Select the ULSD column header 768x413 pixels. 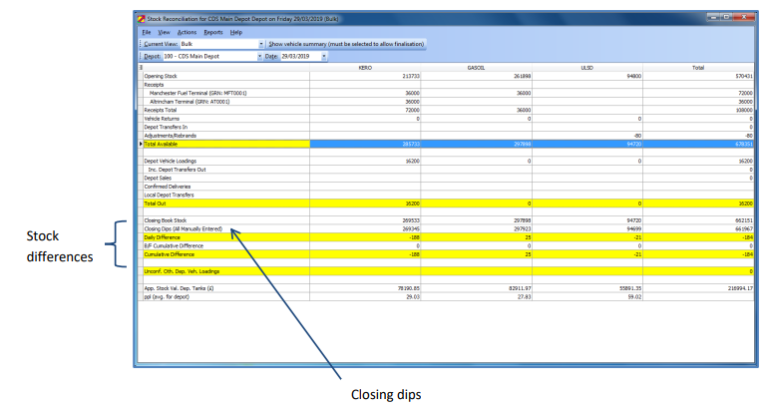pyautogui.click(x=586, y=68)
